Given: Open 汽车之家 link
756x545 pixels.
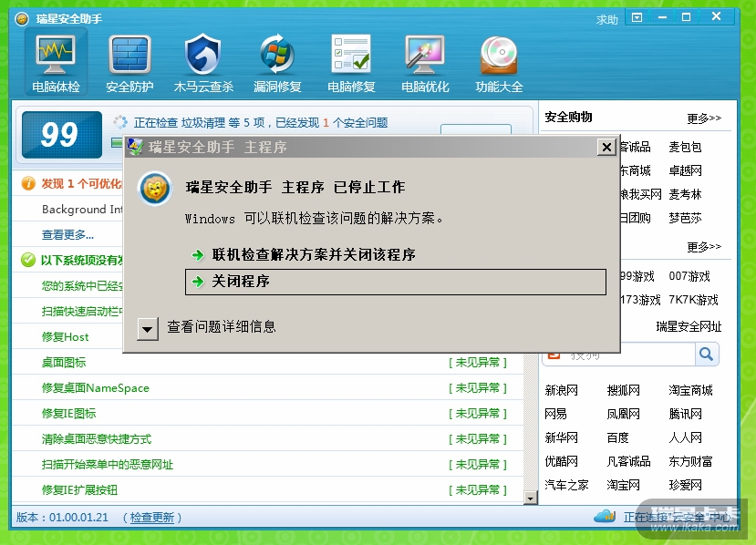Looking at the screenshot, I should pyautogui.click(x=566, y=485).
